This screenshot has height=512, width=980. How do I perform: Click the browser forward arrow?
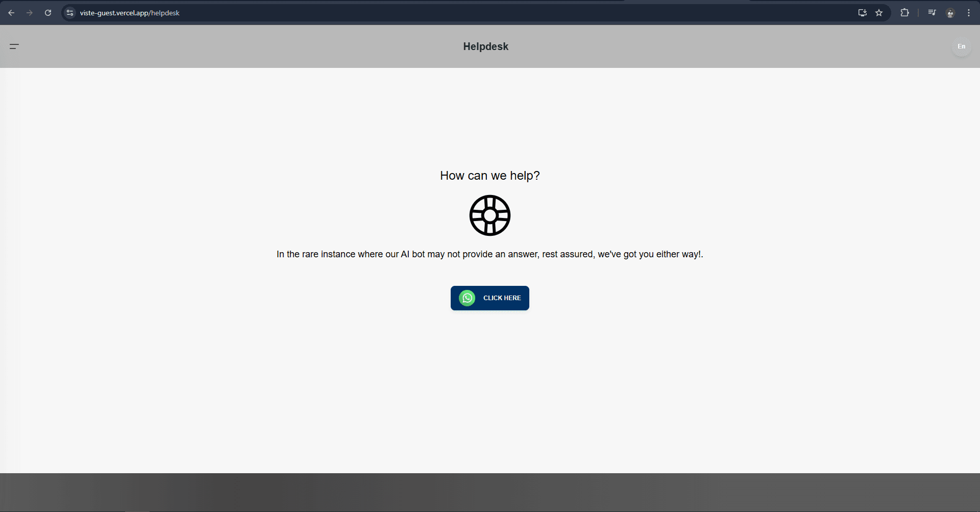pyautogui.click(x=30, y=13)
